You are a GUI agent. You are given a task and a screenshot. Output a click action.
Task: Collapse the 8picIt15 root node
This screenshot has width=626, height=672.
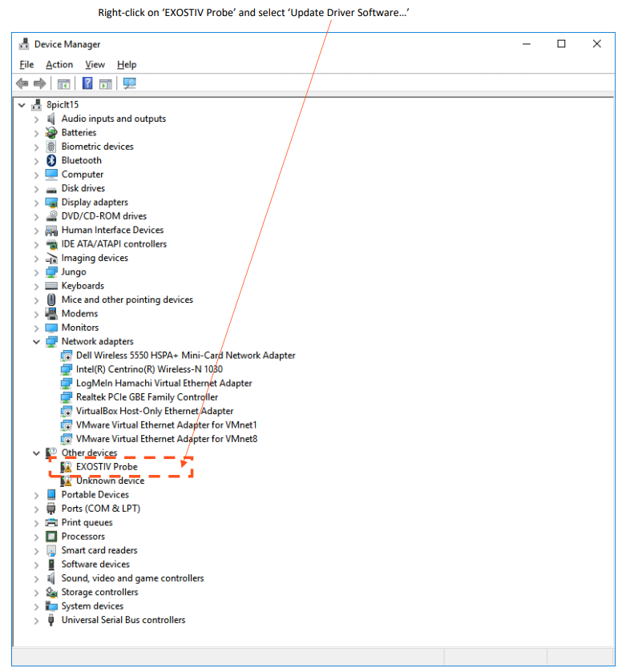point(21,105)
